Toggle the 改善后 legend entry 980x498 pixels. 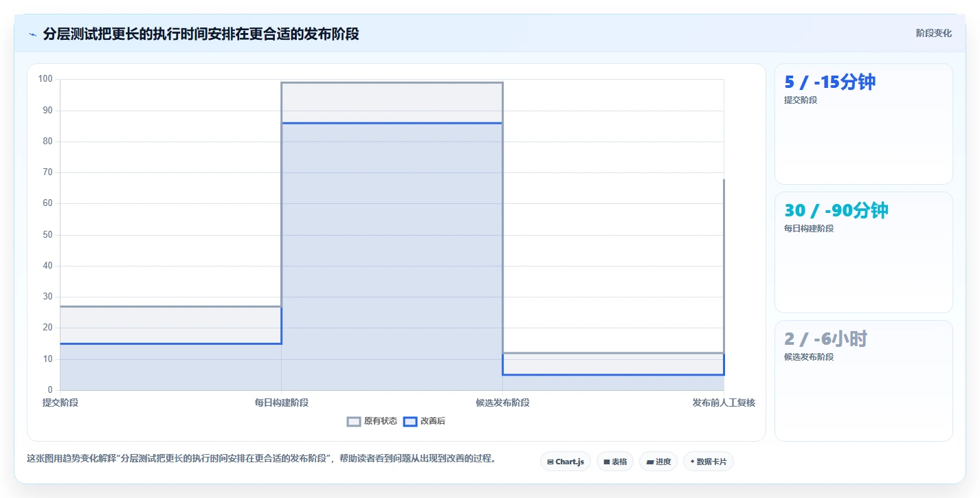pyautogui.click(x=424, y=421)
